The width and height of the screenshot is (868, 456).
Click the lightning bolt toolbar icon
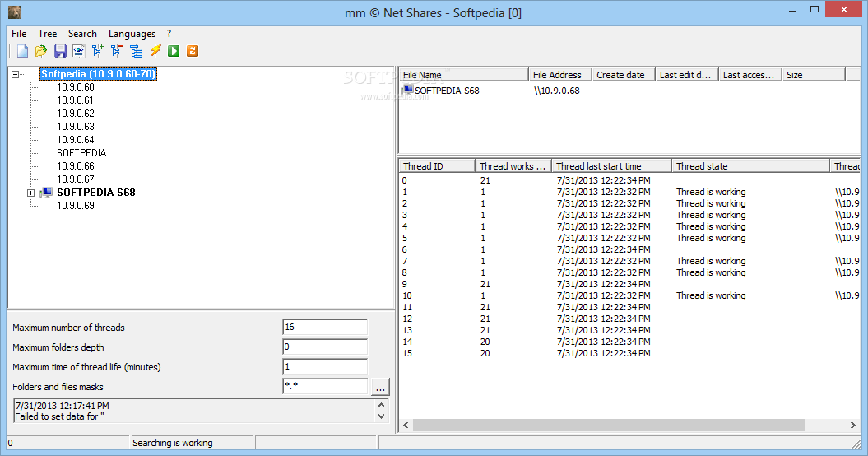155,52
